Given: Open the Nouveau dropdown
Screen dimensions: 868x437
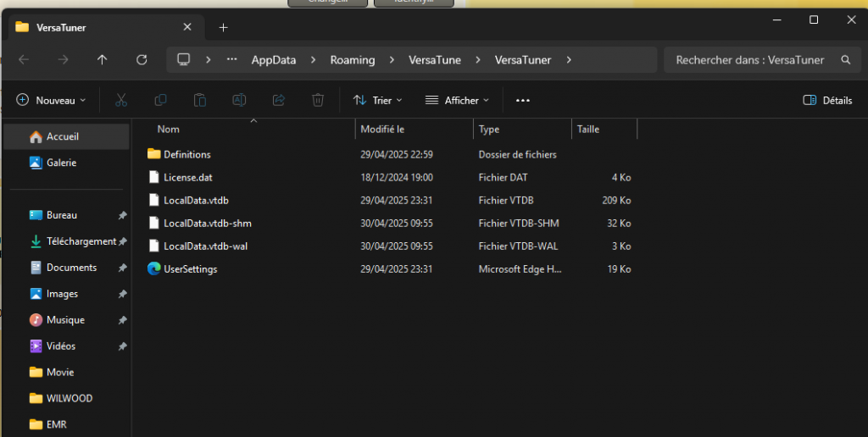Looking at the screenshot, I should 51,100.
